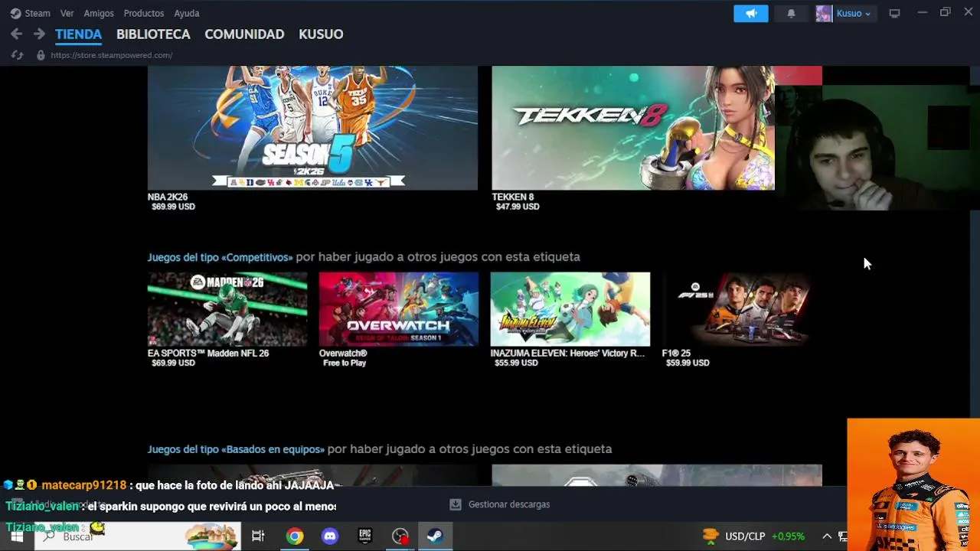The image size is (980, 551).
Task: Switch to the COMUNIDAD tab
Action: (x=244, y=34)
